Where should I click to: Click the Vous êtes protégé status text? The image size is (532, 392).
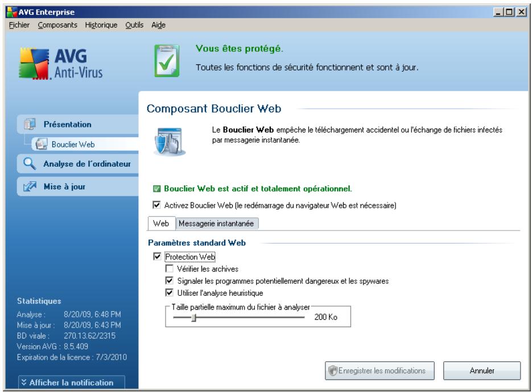[239, 48]
